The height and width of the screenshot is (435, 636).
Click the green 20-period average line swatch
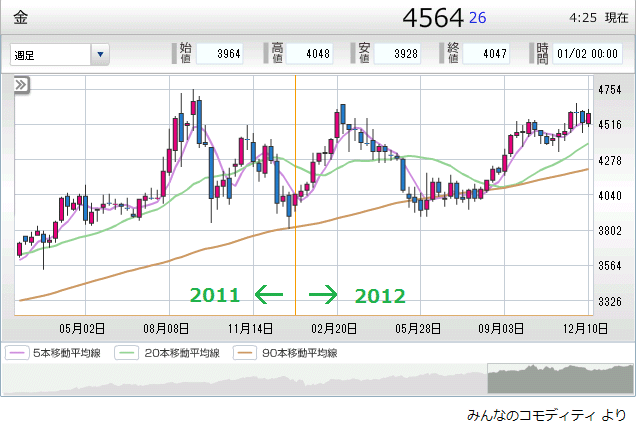(127, 353)
